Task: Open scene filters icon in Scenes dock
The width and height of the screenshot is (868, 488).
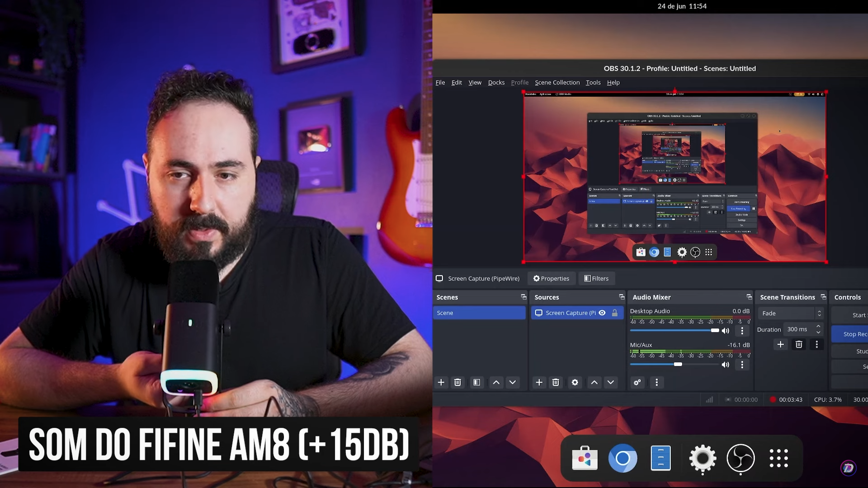Action: [x=476, y=382]
